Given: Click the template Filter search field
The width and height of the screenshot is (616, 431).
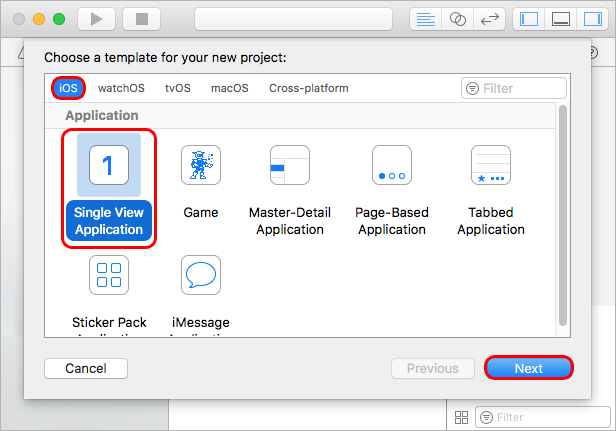Looking at the screenshot, I should (518, 88).
